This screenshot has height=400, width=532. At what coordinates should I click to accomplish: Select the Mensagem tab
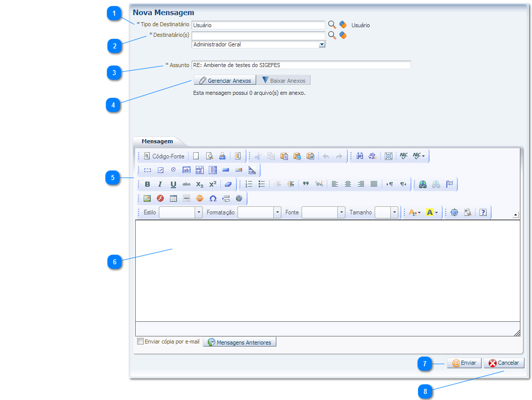(x=157, y=141)
